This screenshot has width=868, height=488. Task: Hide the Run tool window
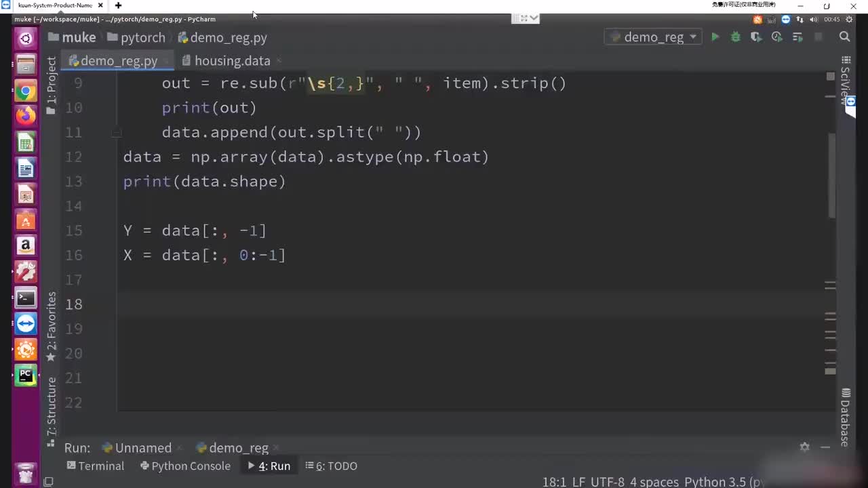[825, 447]
